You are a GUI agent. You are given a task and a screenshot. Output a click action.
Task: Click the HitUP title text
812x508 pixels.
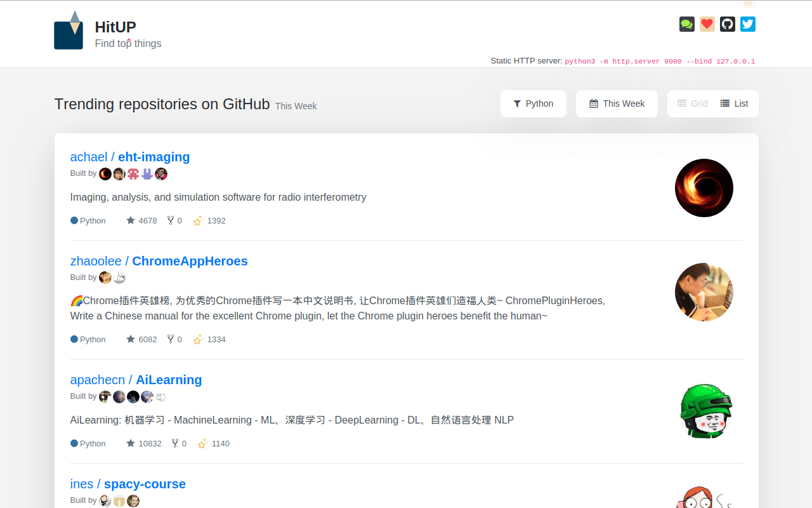(x=115, y=27)
